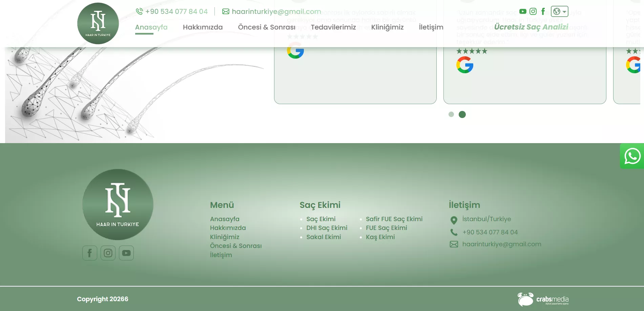Screen dimensions: 644x311
Task: Click the Ücretsiz Saç Analizi link
Action: pyautogui.click(x=531, y=27)
